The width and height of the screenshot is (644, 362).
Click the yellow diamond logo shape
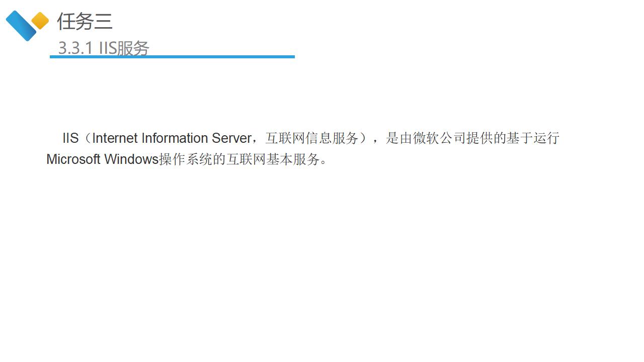click(x=40, y=21)
